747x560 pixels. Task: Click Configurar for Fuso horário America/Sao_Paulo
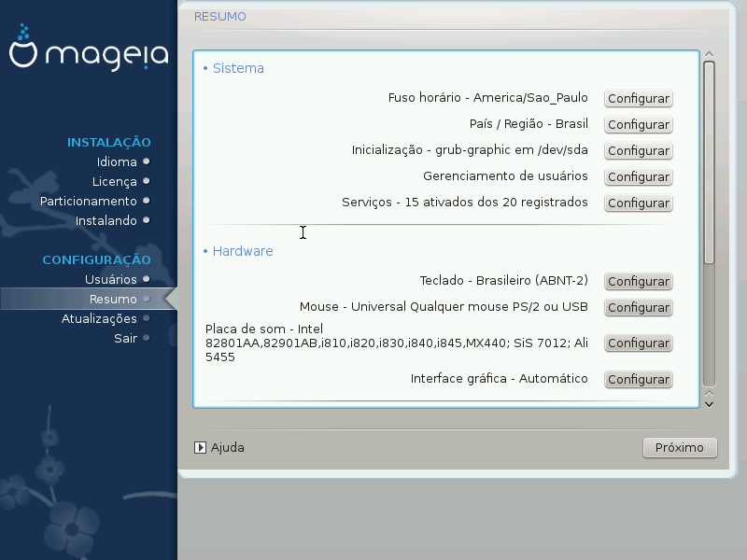639,99
